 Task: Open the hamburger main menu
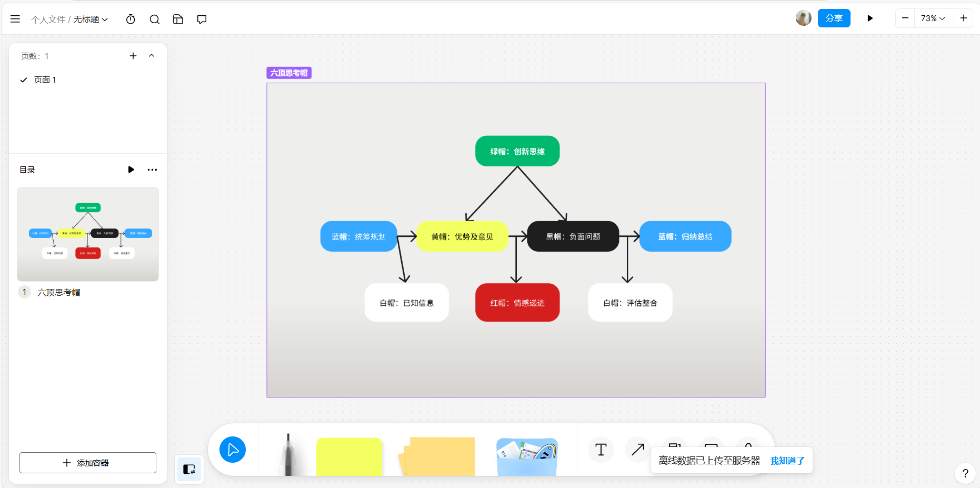(15, 19)
